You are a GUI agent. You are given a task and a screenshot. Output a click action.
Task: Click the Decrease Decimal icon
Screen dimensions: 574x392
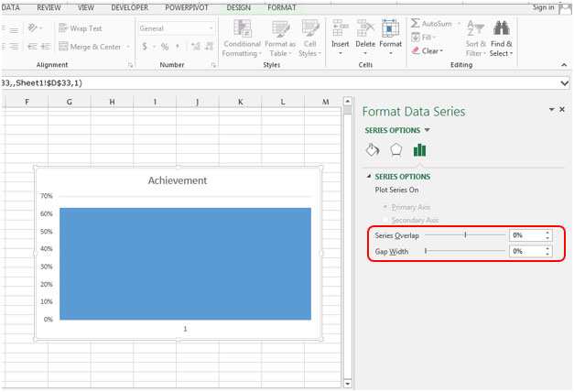[209, 46]
